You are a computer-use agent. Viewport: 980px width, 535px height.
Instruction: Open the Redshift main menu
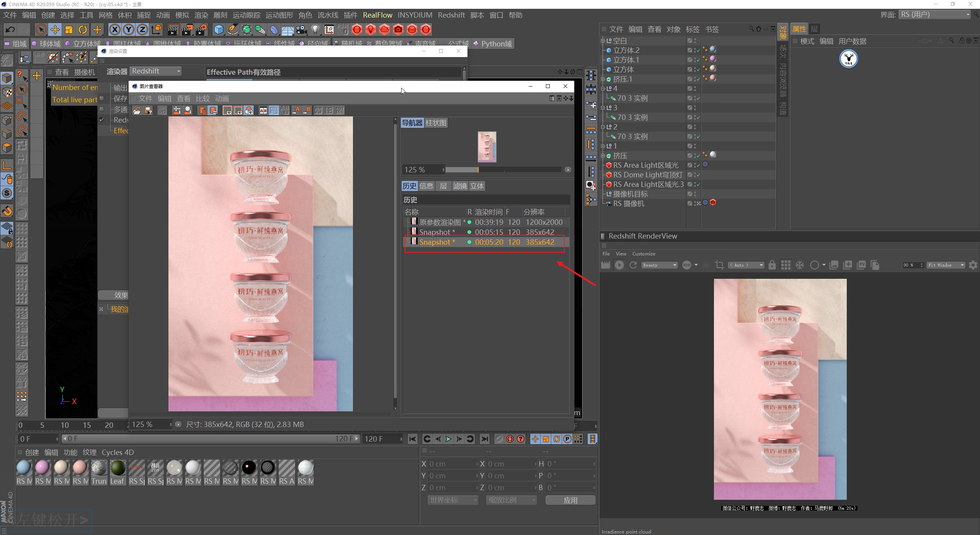[451, 15]
